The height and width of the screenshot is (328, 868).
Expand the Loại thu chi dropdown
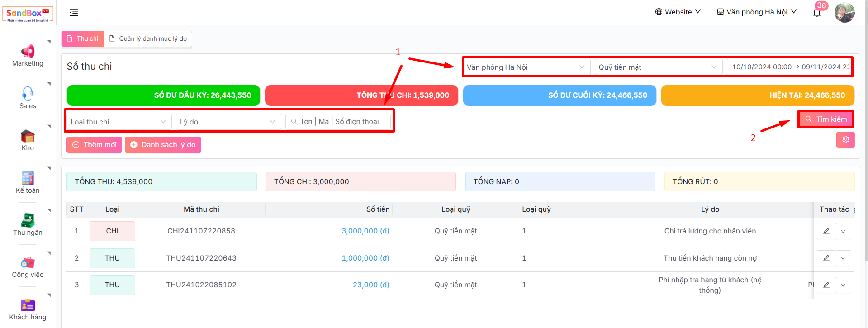coord(118,122)
